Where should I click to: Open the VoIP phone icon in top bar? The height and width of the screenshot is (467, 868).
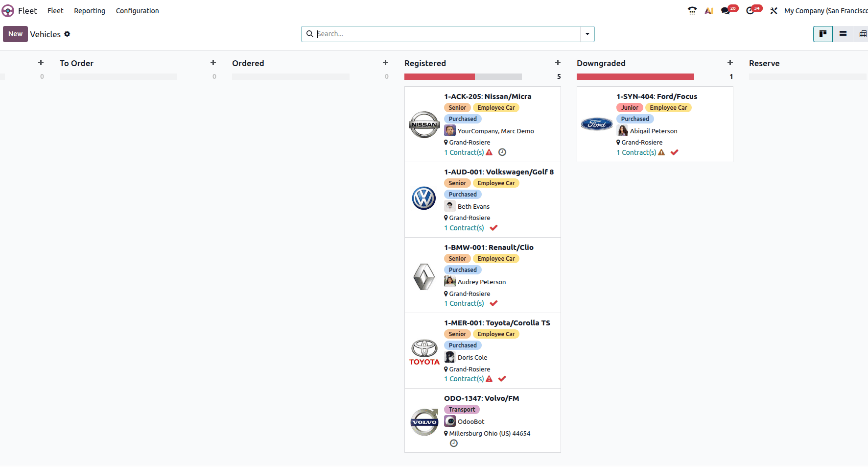tap(692, 11)
